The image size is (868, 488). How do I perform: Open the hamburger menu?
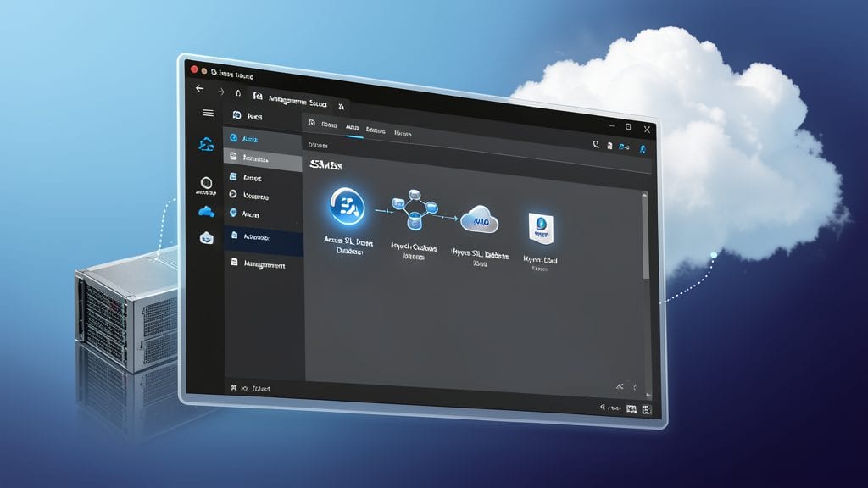coord(209,113)
